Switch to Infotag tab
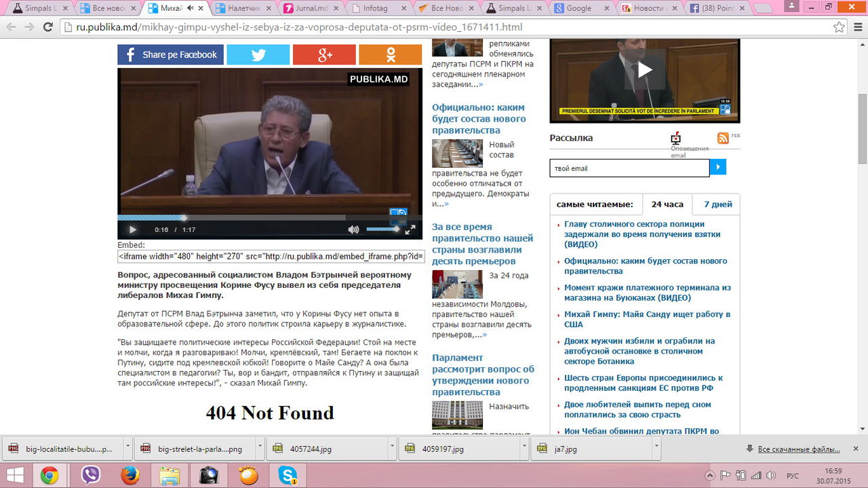Viewport: 868px width, 488px height. [x=380, y=8]
